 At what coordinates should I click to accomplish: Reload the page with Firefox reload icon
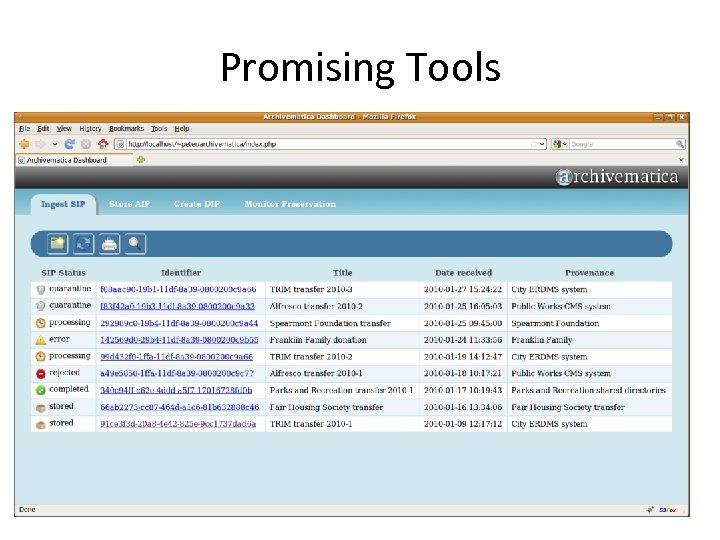click(69, 144)
